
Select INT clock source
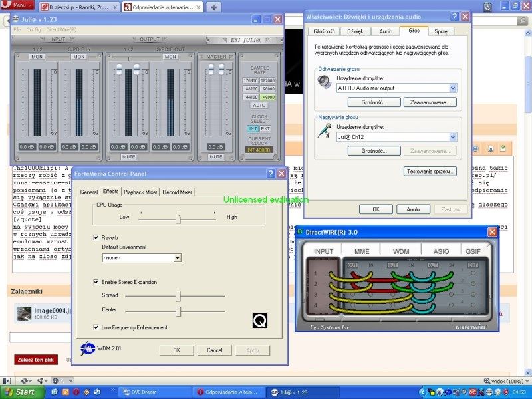pos(253,128)
